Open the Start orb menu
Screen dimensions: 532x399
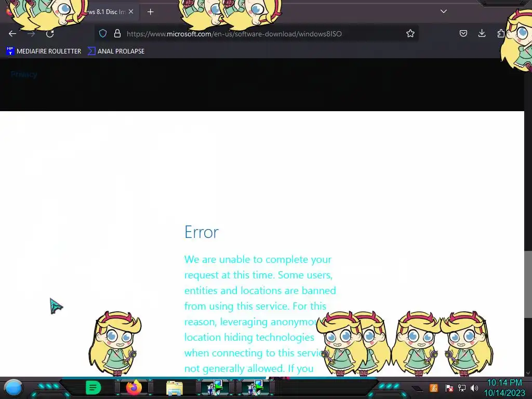[x=14, y=388]
